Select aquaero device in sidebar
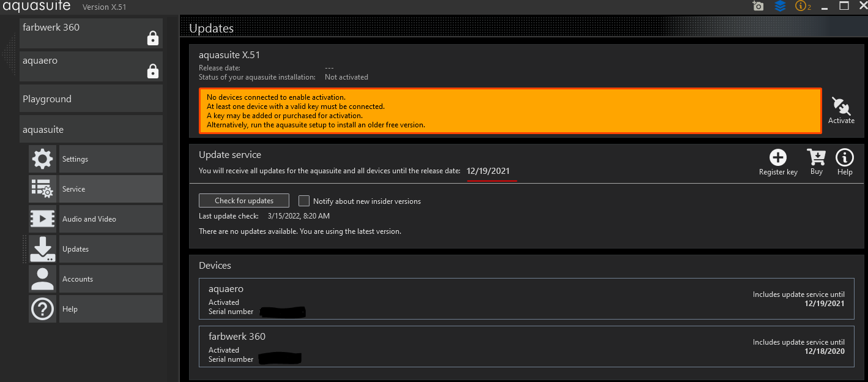 tap(91, 66)
